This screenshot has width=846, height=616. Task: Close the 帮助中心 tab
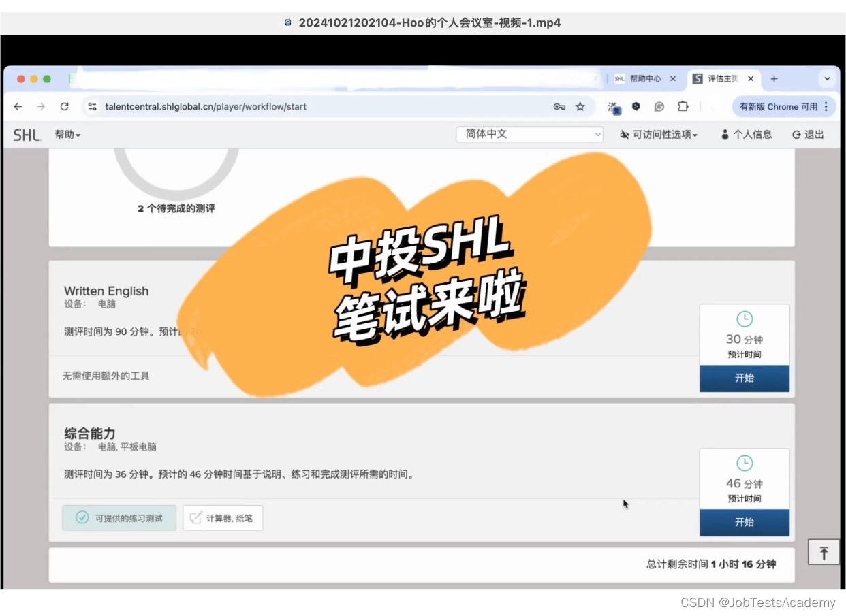(673, 79)
